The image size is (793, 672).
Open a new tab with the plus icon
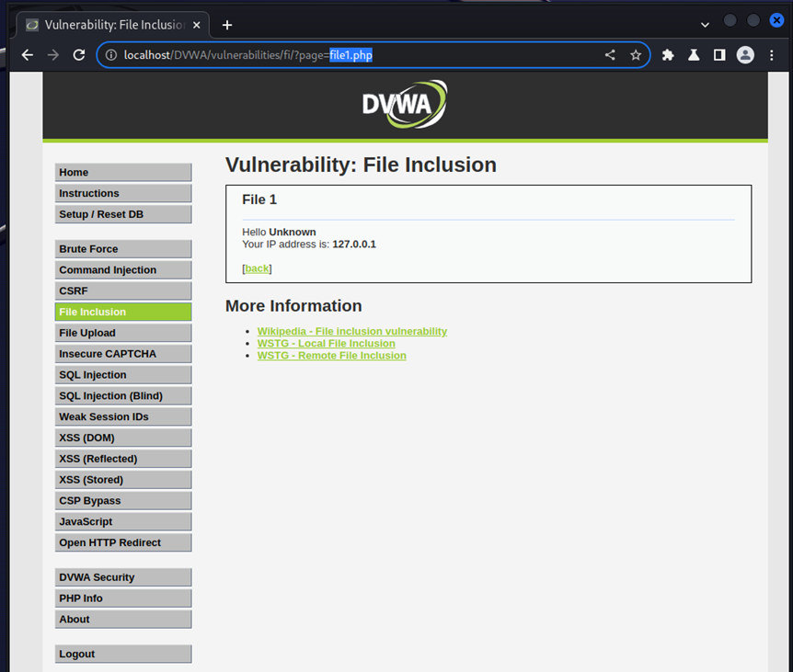click(227, 25)
